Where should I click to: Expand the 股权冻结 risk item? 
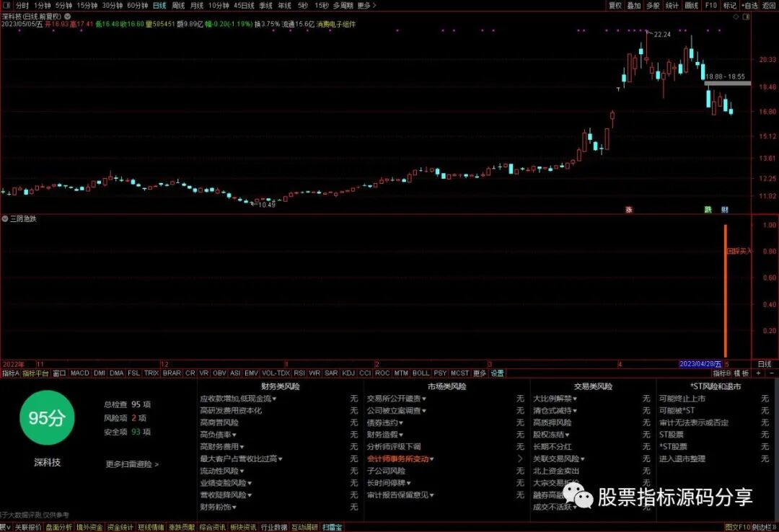click(x=552, y=435)
